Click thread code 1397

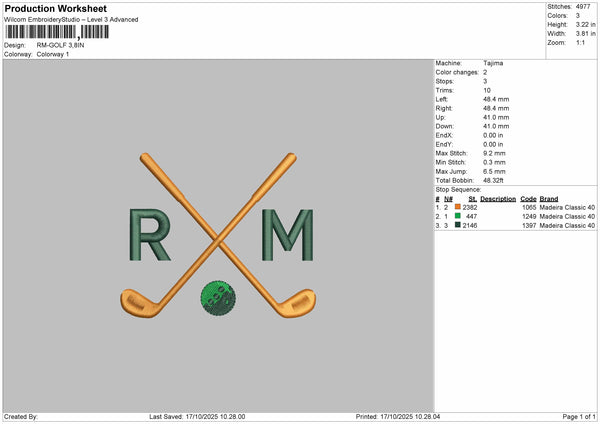[529, 226]
